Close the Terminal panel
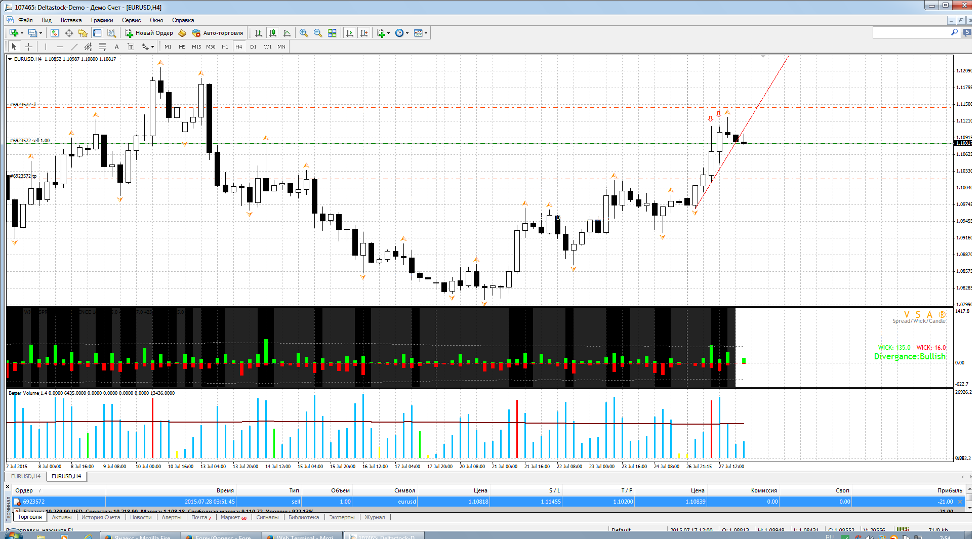Screen dimensions: 980x539 tap(8, 487)
